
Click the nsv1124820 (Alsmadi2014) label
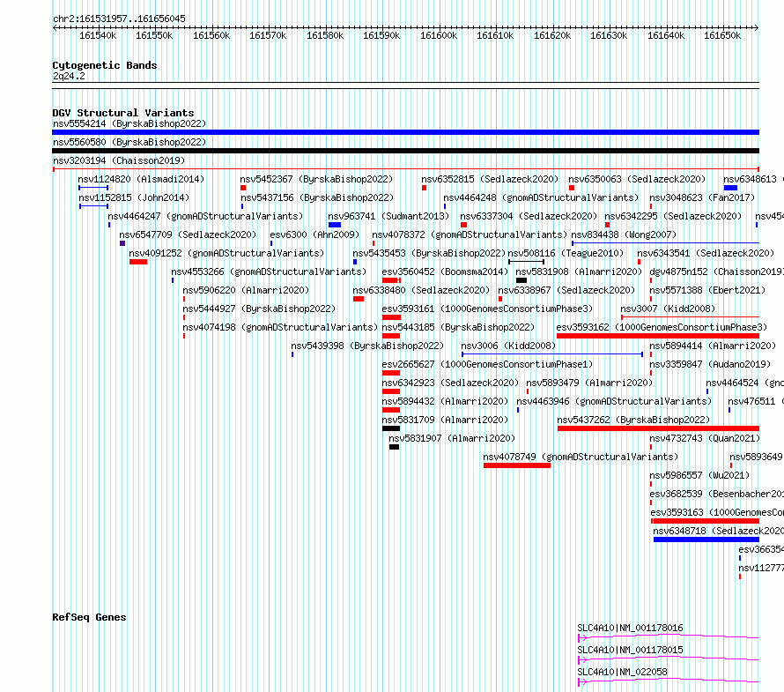click(141, 179)
